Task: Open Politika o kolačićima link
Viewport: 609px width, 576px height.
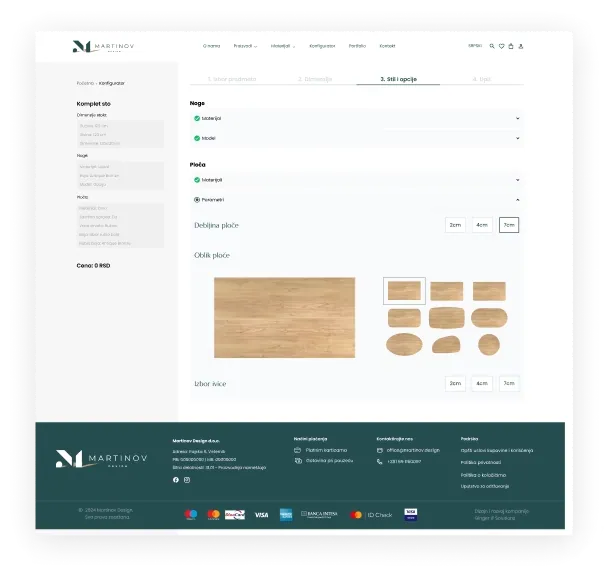Action: click(x=483, y=475)
